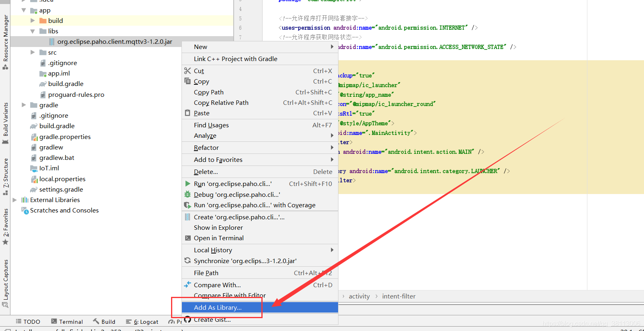
Task: Open the TODO tool window tab
Action: [28, 321]
